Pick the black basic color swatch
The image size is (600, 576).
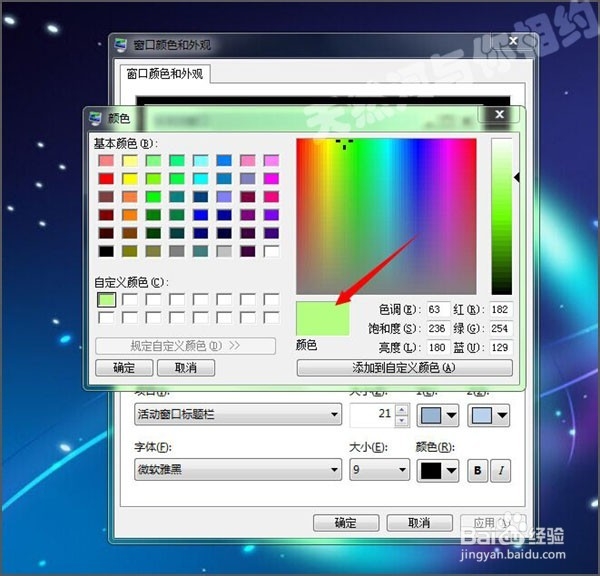click(106, 251)
